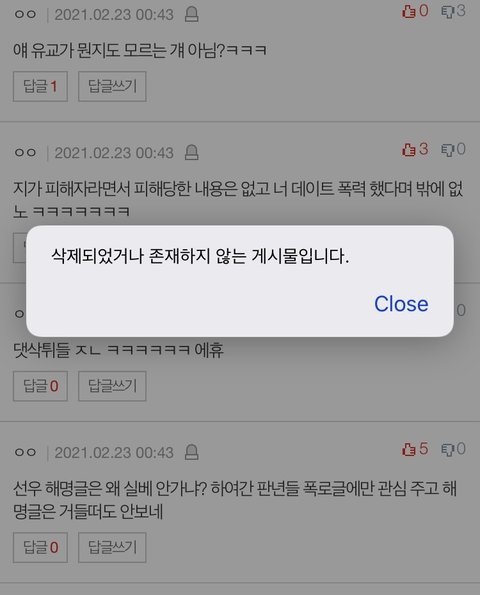Screen dimensions: 480x595
Task: Expand 답글 0 on the last comment
Action: (x=40, y=548)
